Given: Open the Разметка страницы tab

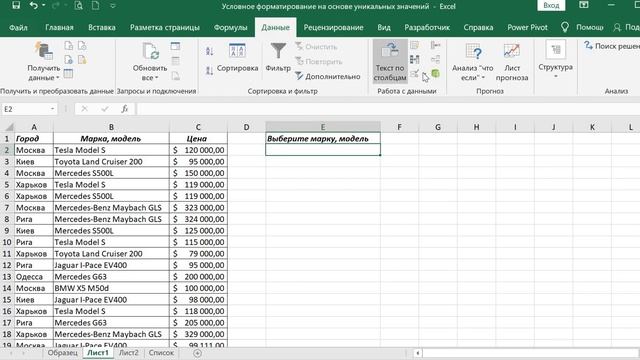Looking at the screenshot, I should 165,27.
